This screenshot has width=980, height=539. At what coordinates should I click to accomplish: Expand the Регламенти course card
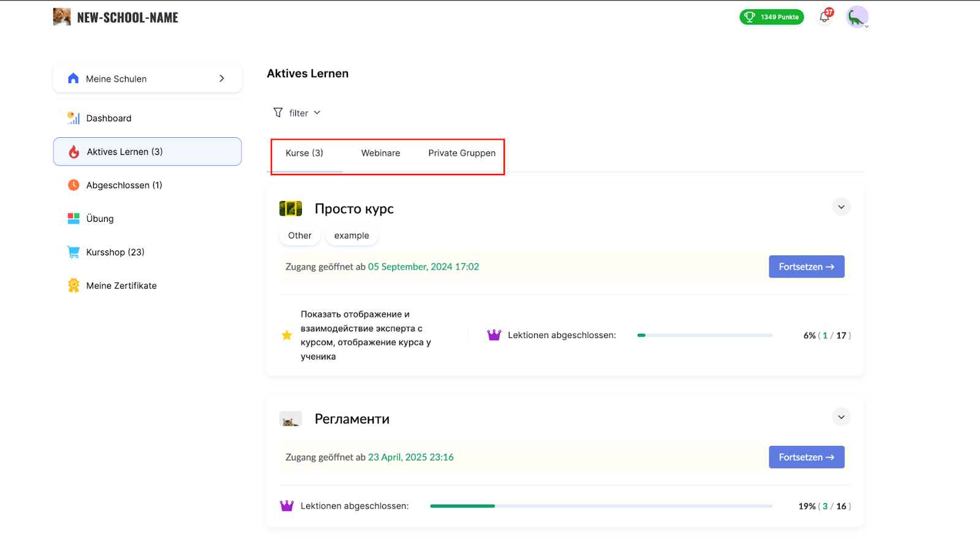[841, 417]
